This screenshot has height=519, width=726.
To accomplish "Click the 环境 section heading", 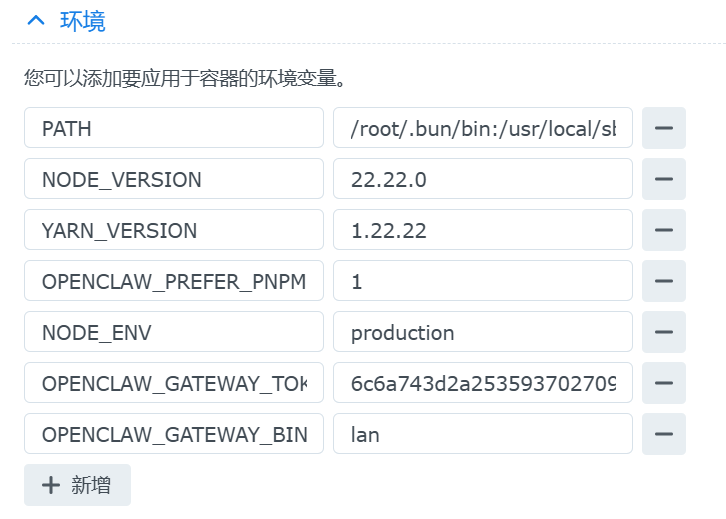I will (82, 21).
